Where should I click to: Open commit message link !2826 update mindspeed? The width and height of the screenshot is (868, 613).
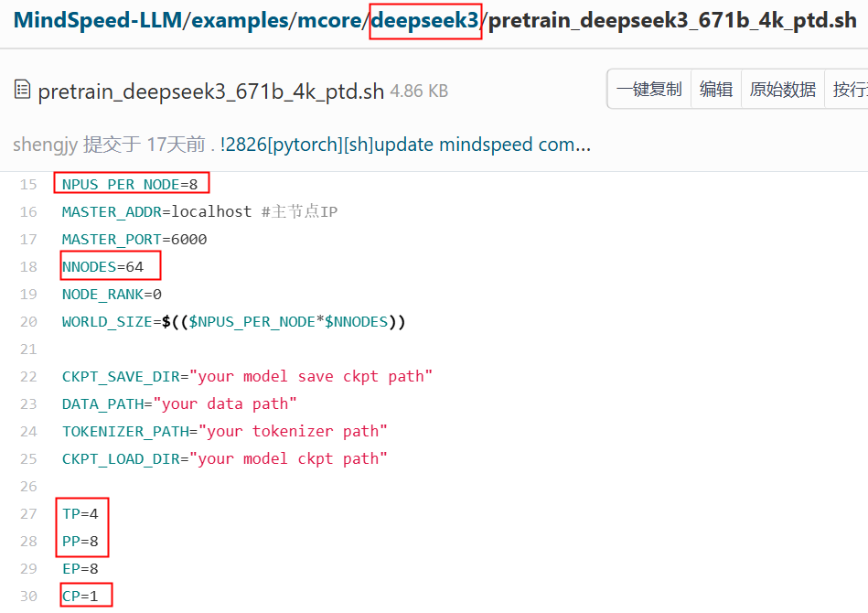tap(405, 145)
